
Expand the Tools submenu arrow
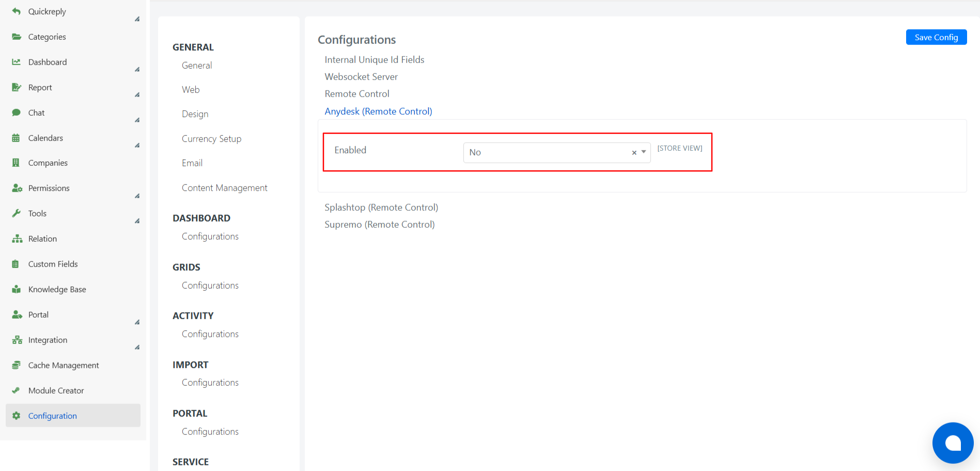click(137, 221)
